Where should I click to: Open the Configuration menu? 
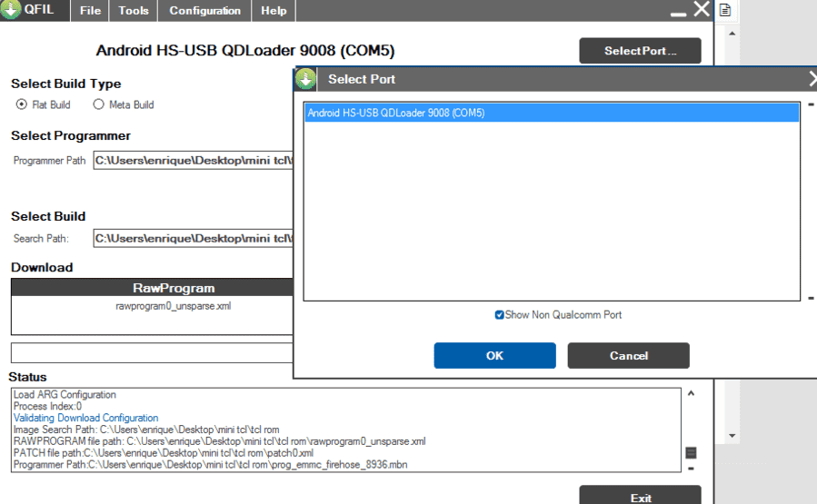click(204, 10)
